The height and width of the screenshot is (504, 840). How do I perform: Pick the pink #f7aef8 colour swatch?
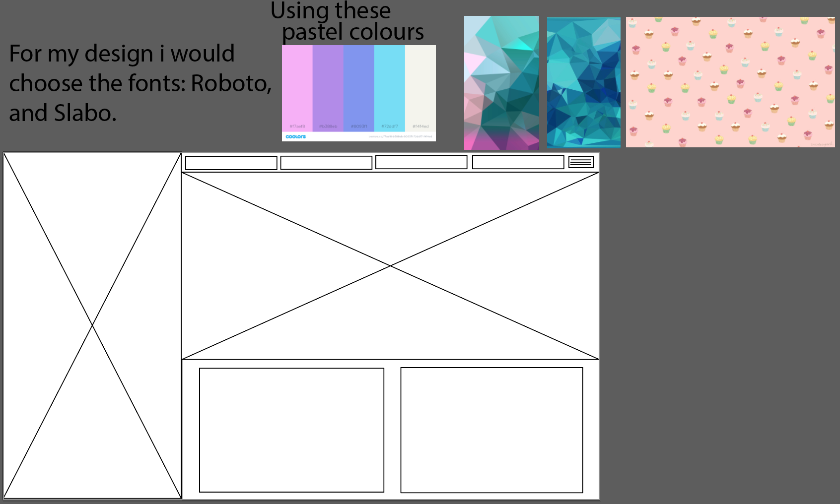(297, 88)
